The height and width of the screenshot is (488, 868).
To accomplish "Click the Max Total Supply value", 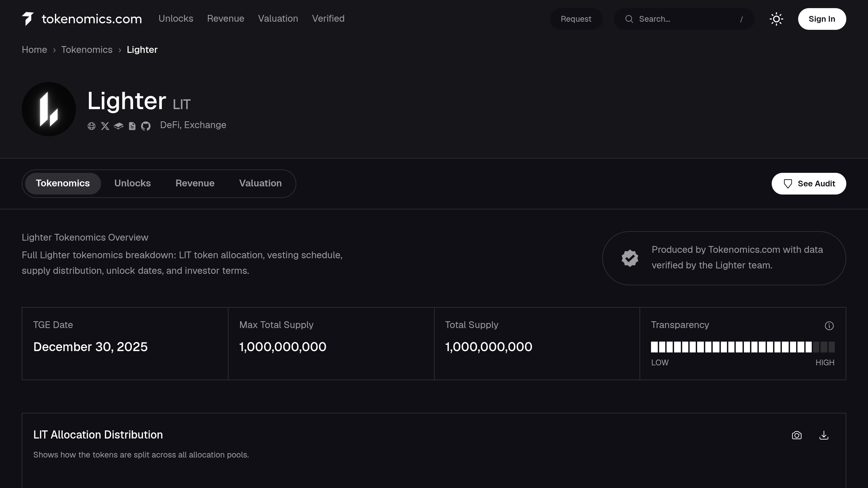I will click(283, 347).
